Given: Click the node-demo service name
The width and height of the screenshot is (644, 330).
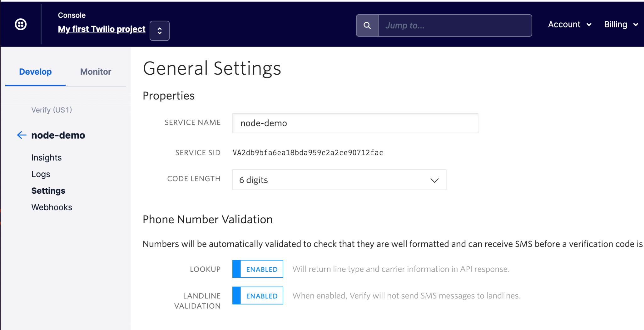Looking at the screenshot, I should tap(58, 135).
